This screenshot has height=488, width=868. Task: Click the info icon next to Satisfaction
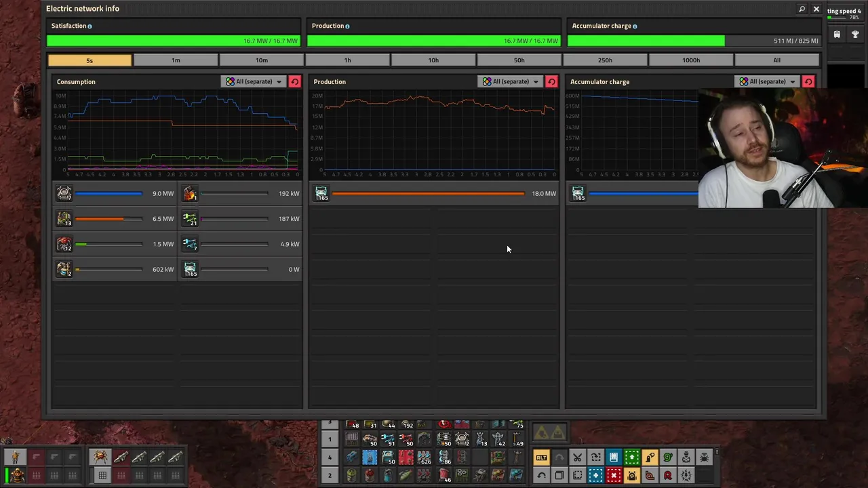coord(90,26)
